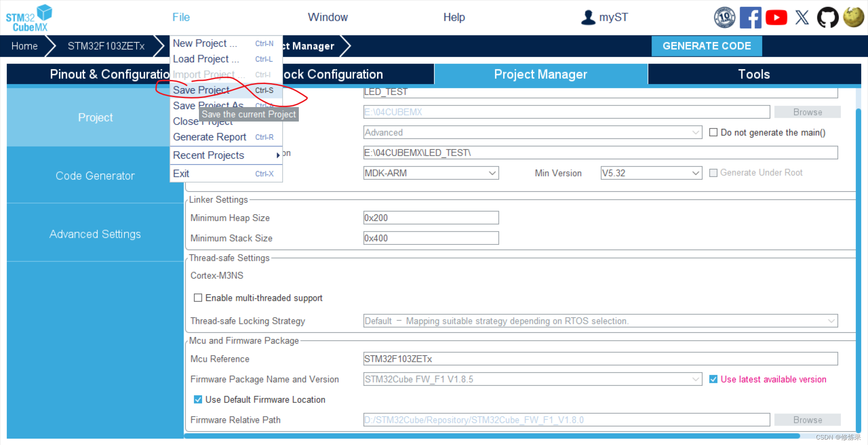
Task: Click the toolchain folder location field
Action: tap(600, 153)
